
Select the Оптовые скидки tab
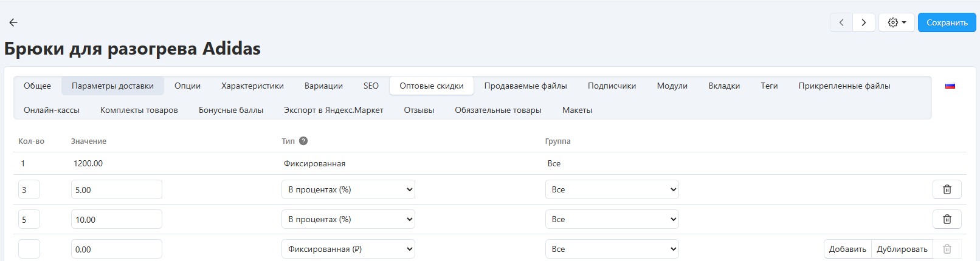point(432,86)
